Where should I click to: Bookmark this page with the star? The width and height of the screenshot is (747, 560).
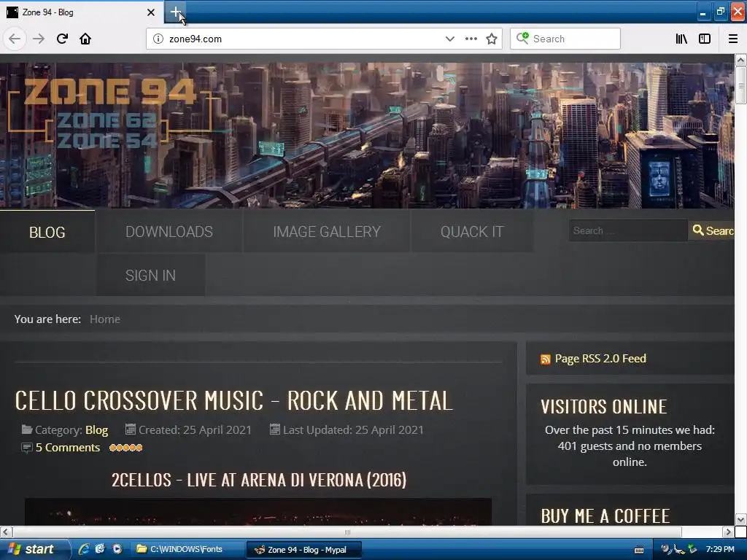[492, 39]
